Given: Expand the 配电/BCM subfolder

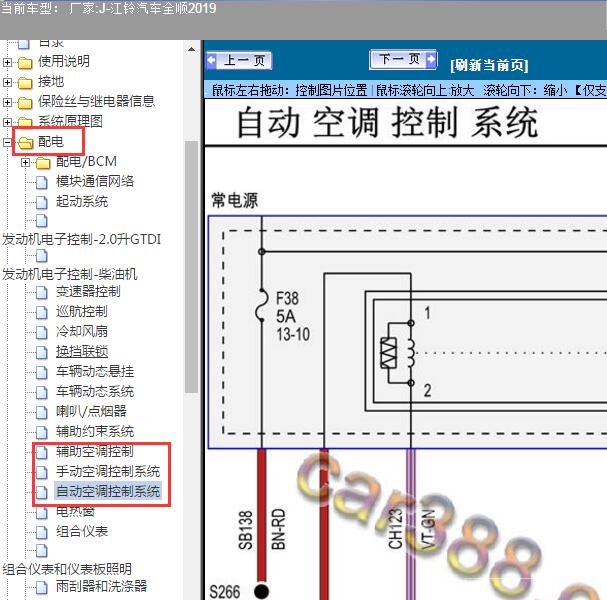Looking at the screenshot, I should 25,162.
